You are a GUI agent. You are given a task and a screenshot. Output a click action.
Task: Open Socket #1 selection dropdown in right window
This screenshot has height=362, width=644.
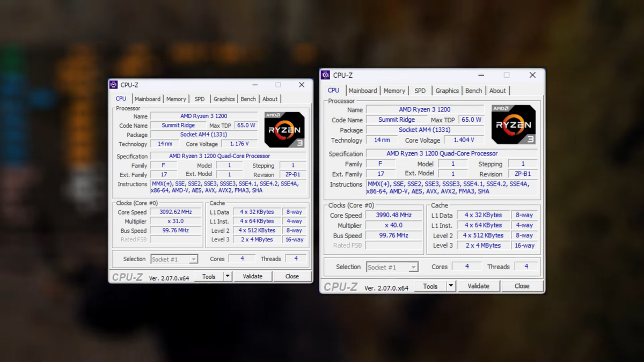392,267
